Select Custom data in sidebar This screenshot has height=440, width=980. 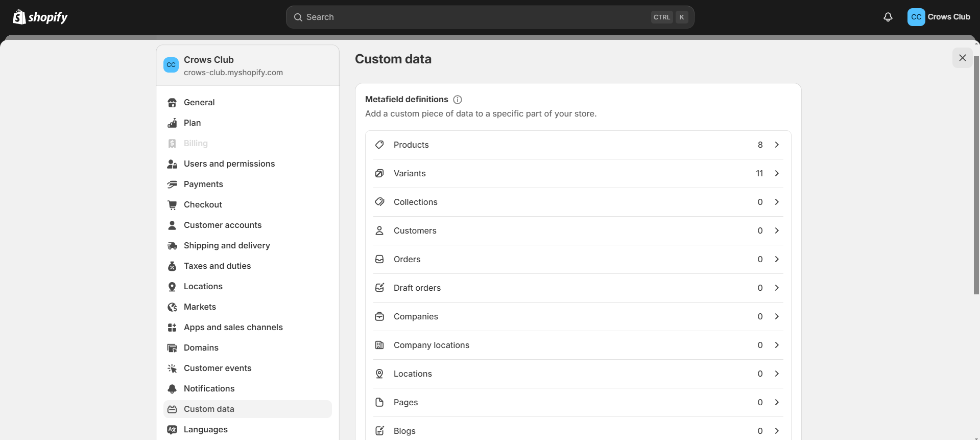[248, 409]
